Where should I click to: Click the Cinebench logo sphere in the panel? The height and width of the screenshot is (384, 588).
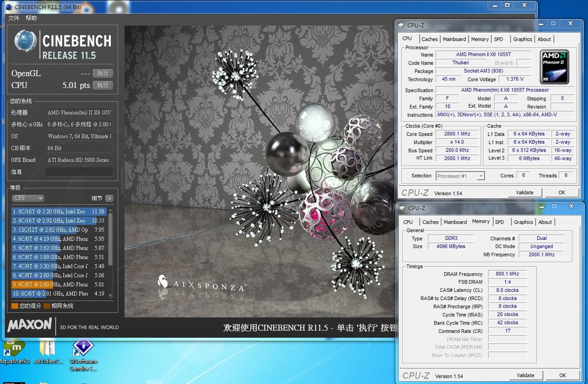click(x=25, y=41)
